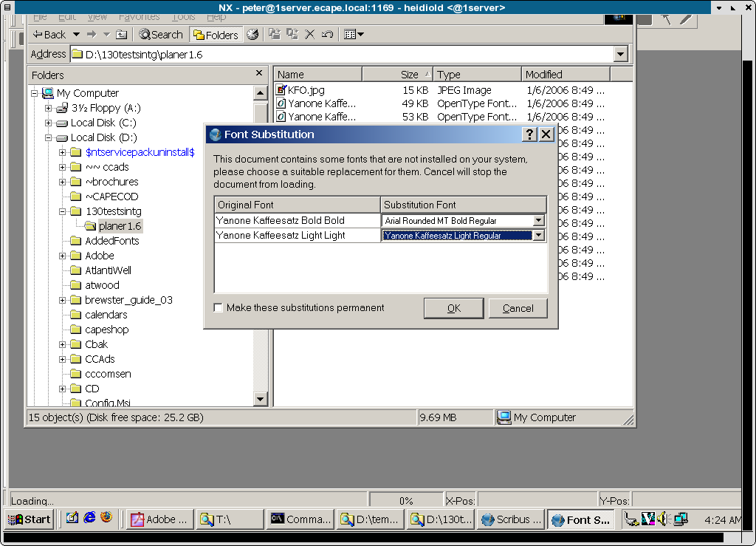Viewport: 756px width, 546px height.
Task: Click the help question mark in Font Substitution dialog
Action: pos(529,134)
